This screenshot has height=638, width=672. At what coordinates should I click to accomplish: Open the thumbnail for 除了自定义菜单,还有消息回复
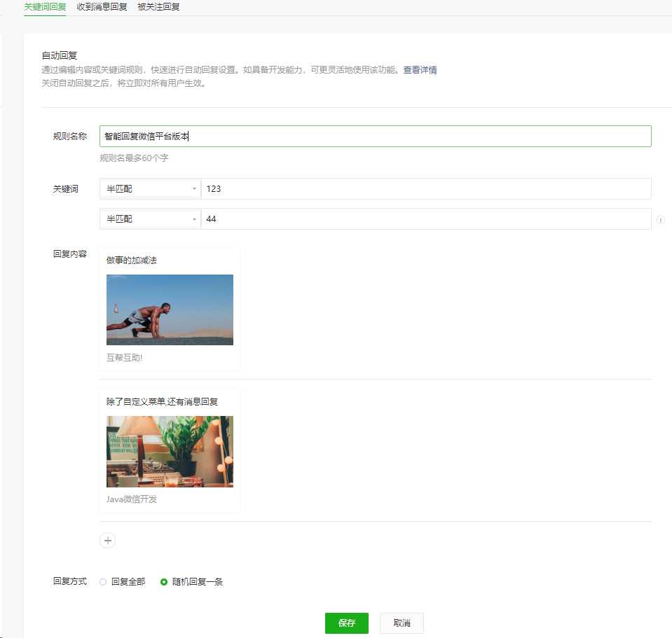[x=170, y=451]
